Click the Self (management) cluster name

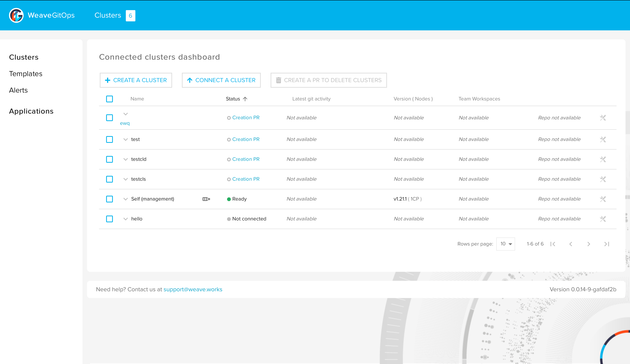[x=152, y=199]
